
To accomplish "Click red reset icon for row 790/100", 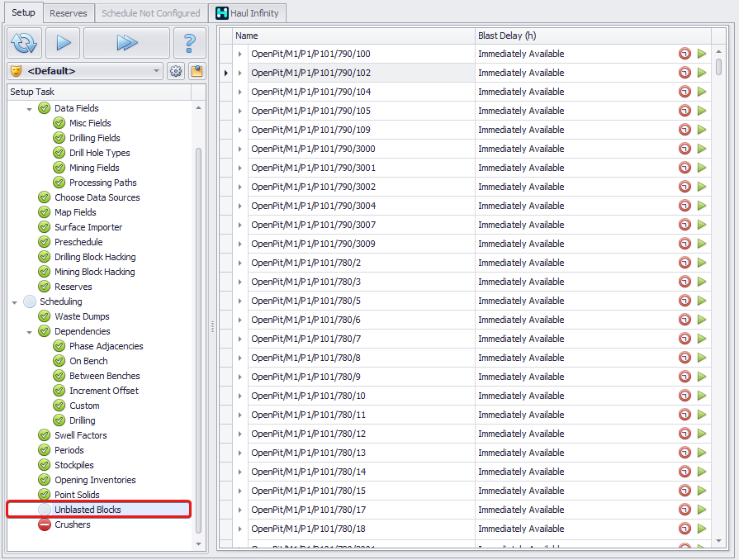I will [685, 54].
